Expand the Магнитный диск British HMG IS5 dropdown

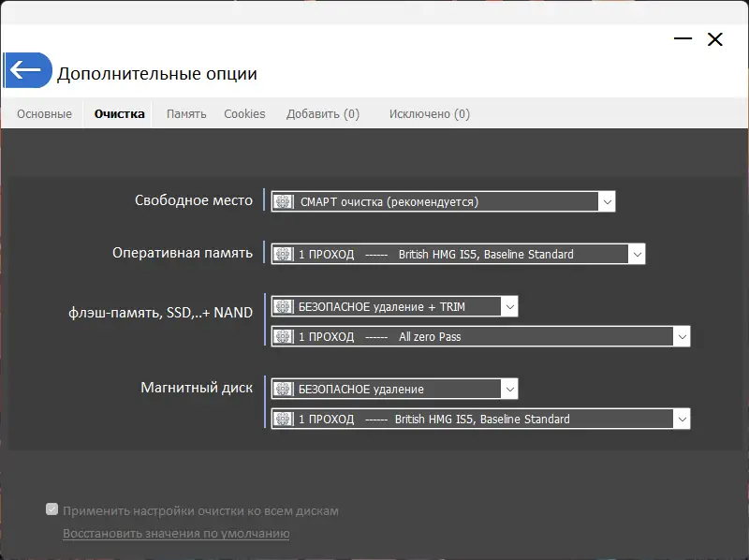[x=683, y=419]
